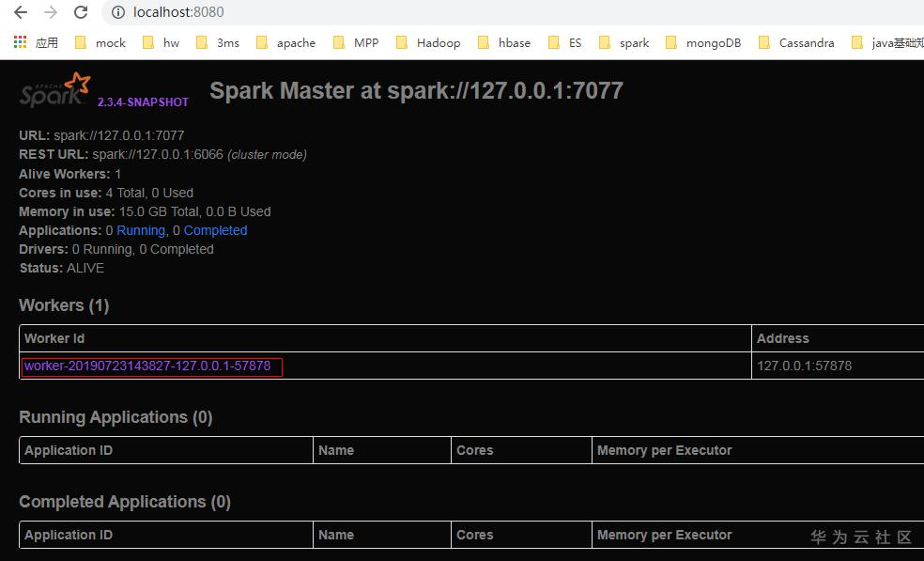Open worker-20190723143827-127.0.0.1-57878 link

[147, 366]
